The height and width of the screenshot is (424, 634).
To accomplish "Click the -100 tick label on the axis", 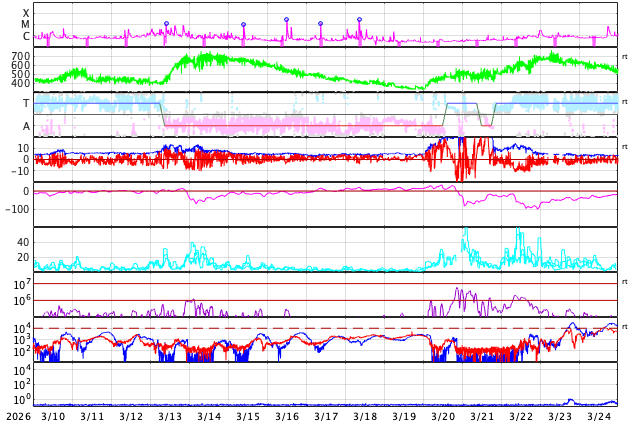I will 17,209.
